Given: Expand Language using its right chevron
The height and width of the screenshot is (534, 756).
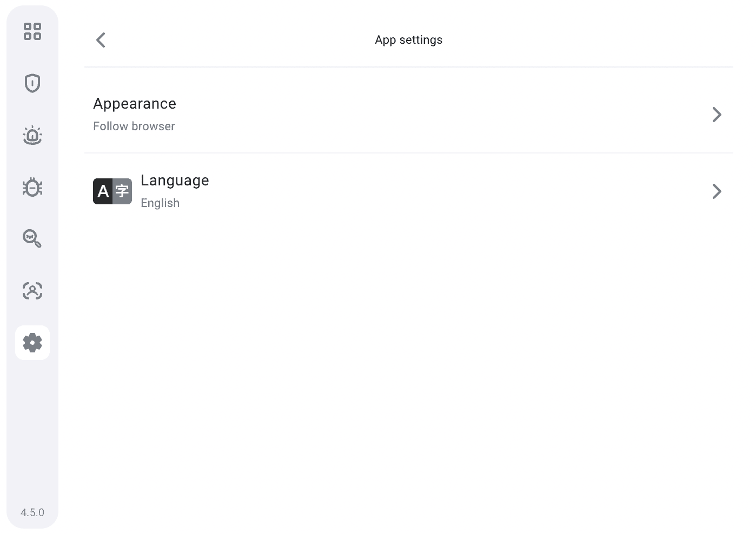Looking at the screenshot, I should point(717,191).
